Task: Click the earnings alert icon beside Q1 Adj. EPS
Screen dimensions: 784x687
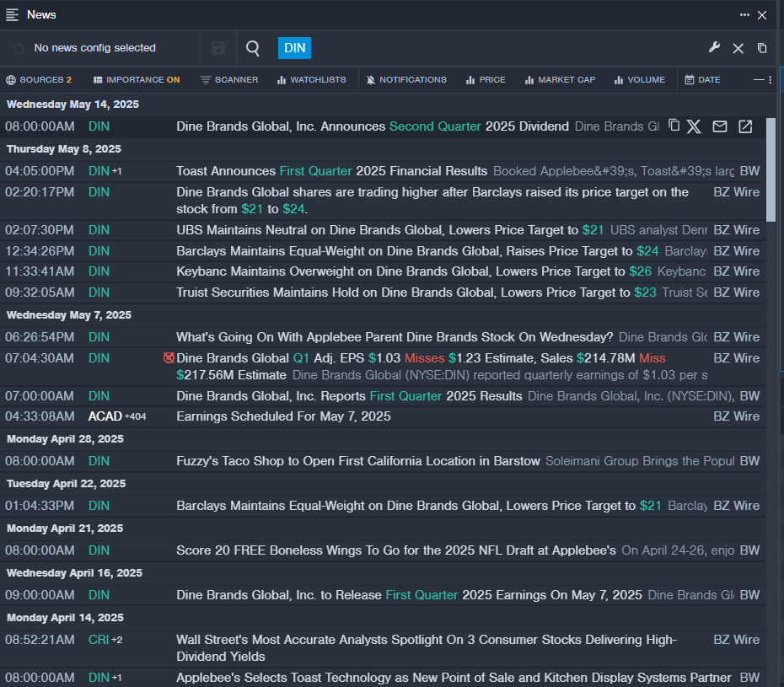Action: [169, 358]
